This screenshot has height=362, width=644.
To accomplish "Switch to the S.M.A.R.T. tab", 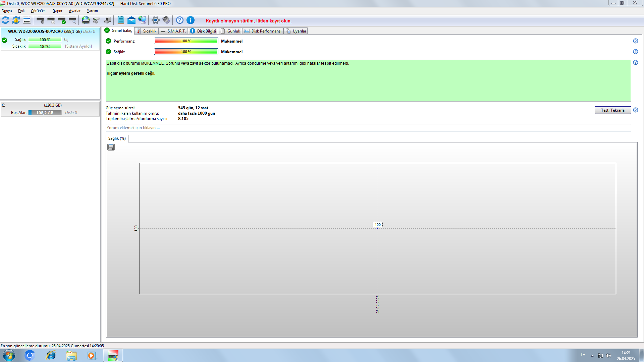I will 173,31.
